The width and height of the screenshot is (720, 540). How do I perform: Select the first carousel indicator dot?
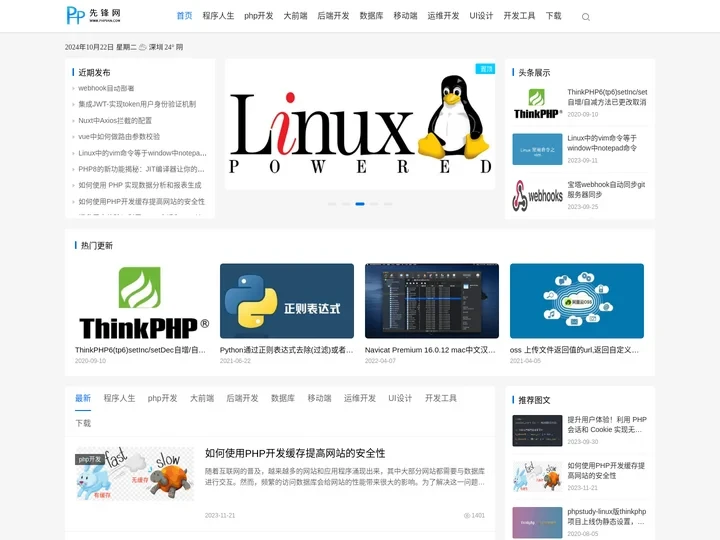[x=332, y=204]
